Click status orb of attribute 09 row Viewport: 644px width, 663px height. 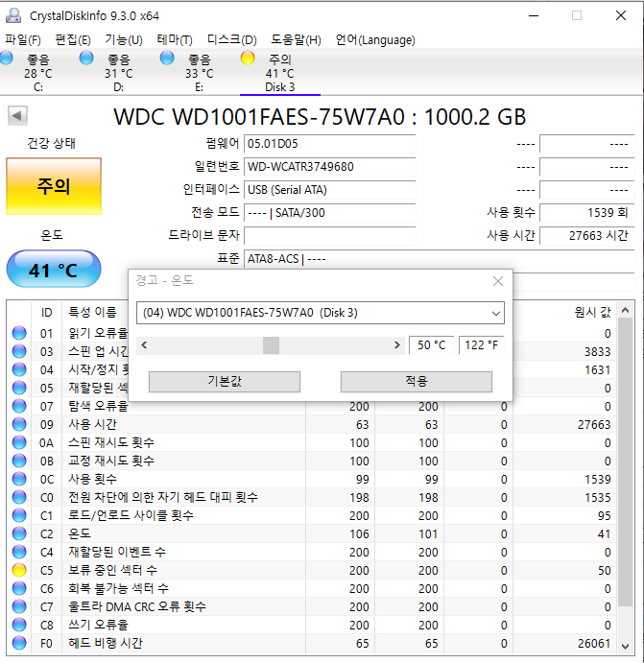click(19, 424)
